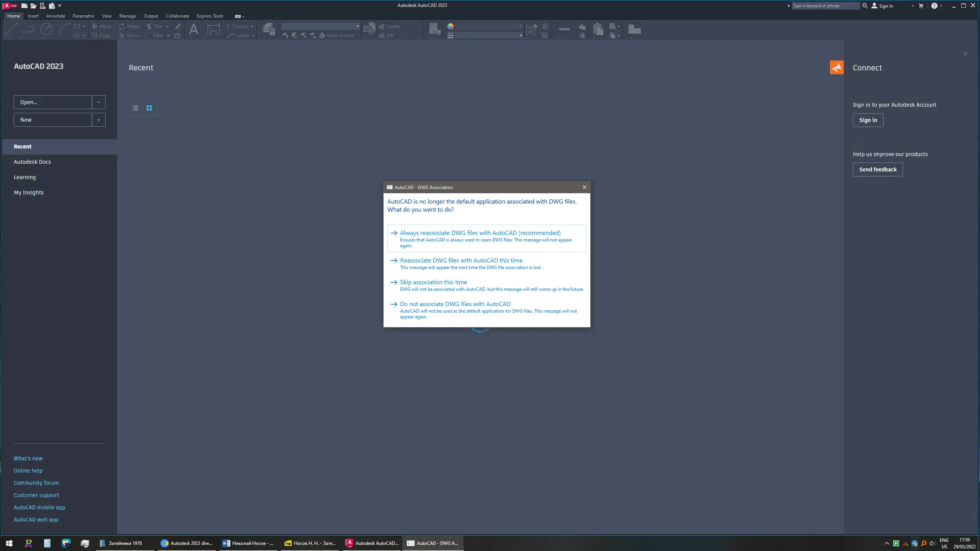Select the Circle tool icon

pos(46,29)
